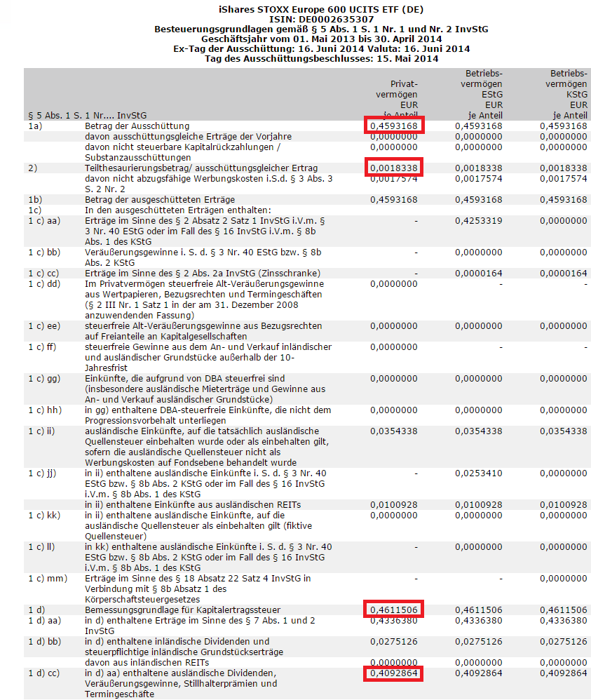Click the '§ 5 Abs. 1 S. 1 Nr.... InvStG' header
This screenshot has height=700, width=591.
88,115
